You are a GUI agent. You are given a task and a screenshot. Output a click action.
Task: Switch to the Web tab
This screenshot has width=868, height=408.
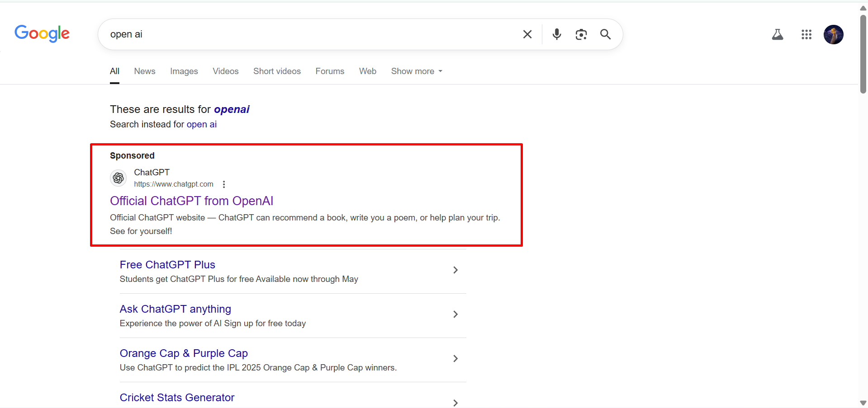tap(368, 71)
